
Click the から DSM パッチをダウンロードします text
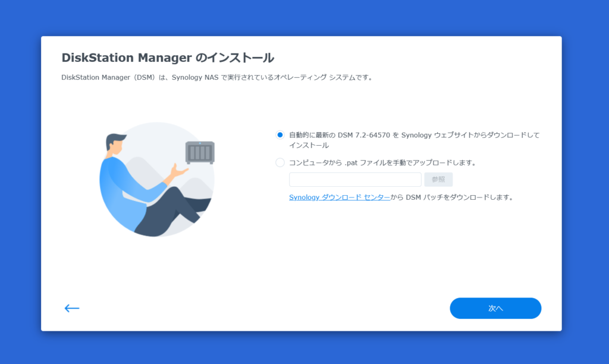click(453, 197)
